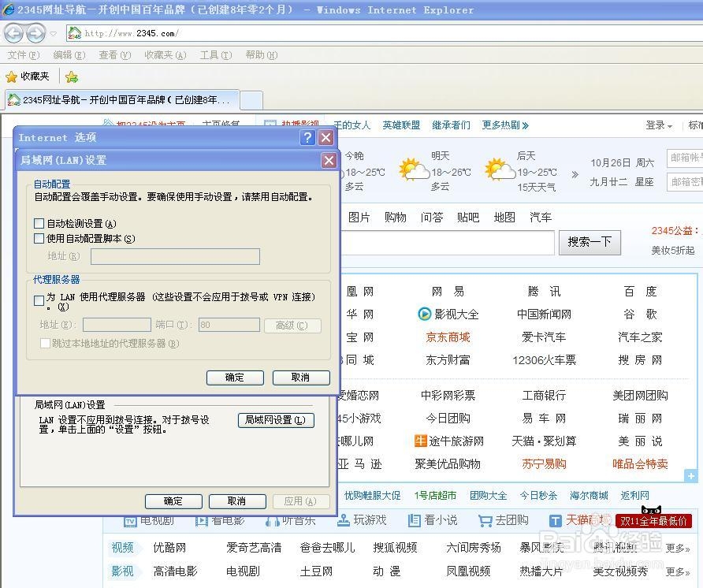Select the 地图 search category
703x588 pixels.
[504, 218]
